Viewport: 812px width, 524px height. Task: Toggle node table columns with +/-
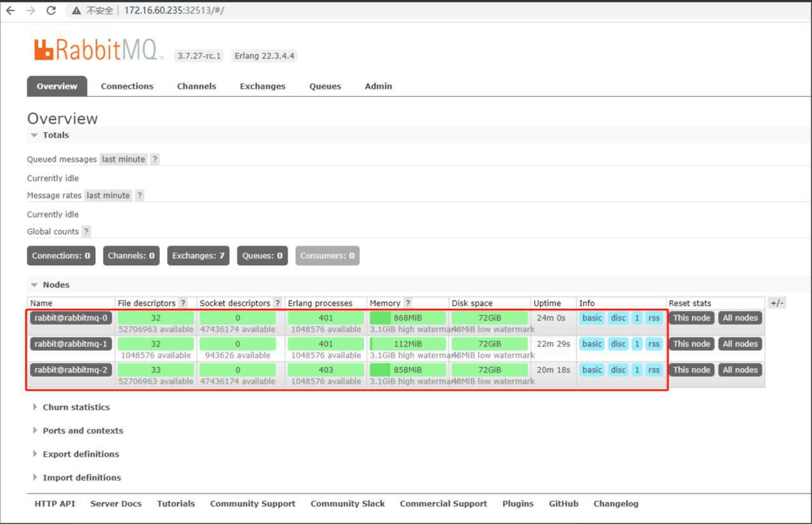pyautogui.click(x=776, y=303)
